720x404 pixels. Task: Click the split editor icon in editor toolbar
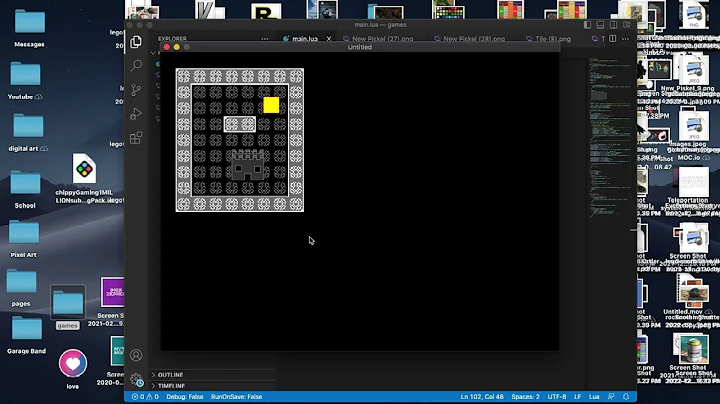[613, 39]
